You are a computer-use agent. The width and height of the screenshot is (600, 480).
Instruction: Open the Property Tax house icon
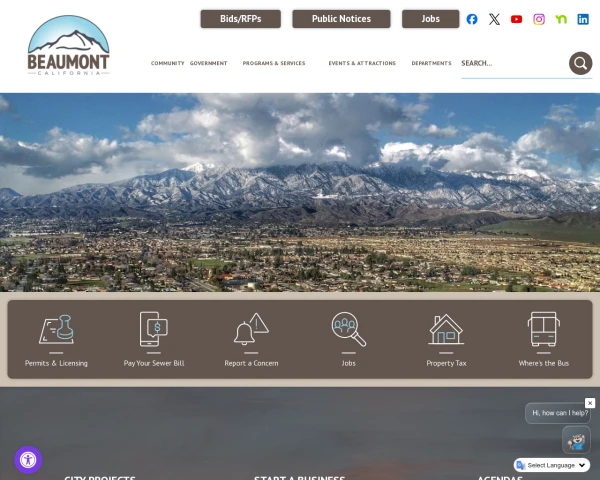point(446,329)
